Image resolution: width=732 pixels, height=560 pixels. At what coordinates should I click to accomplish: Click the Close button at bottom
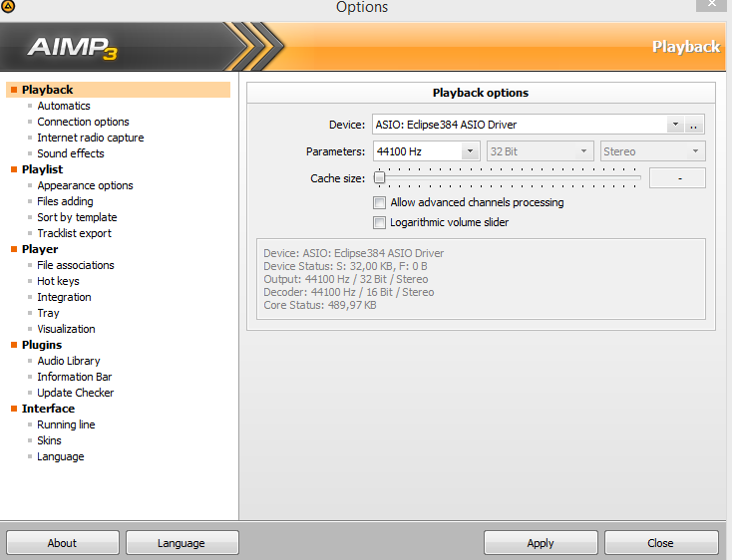pyautogui.click(x=661, y=543)
